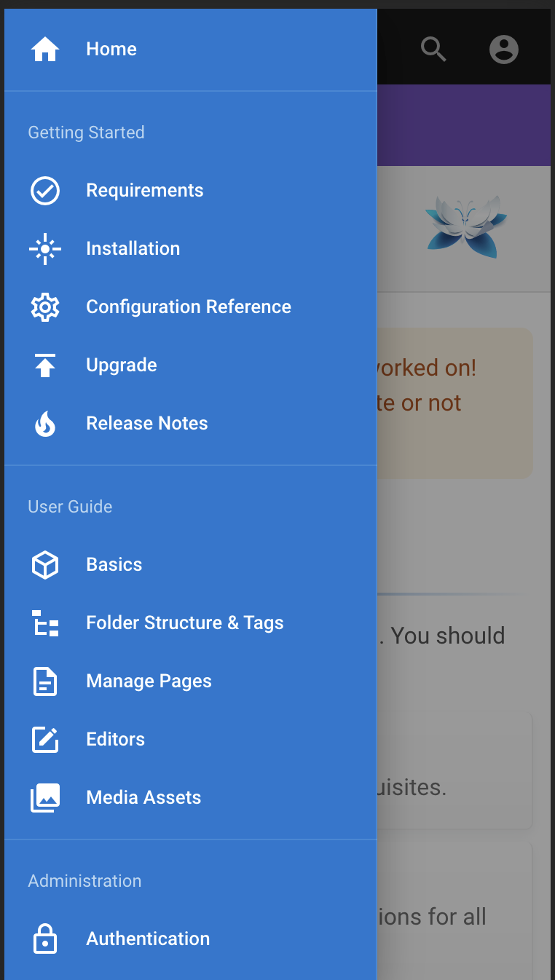Click the search magnifier icon

point(433,49)
